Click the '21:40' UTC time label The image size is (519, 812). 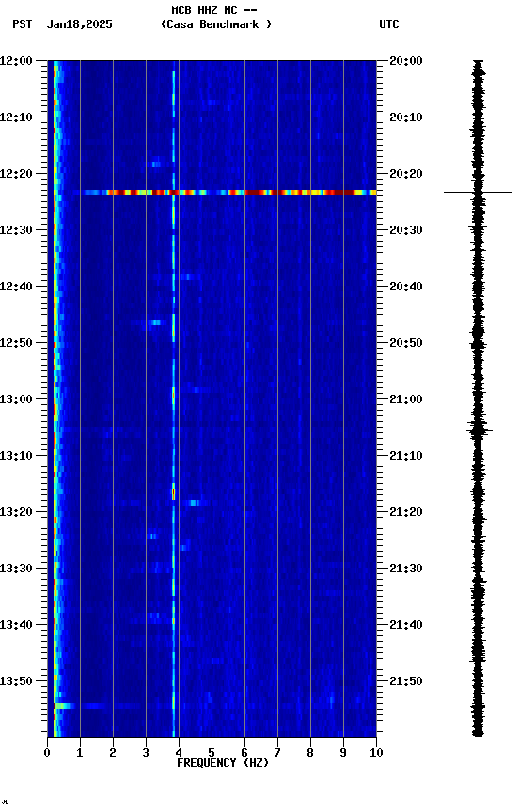click(x=406, y=625)
